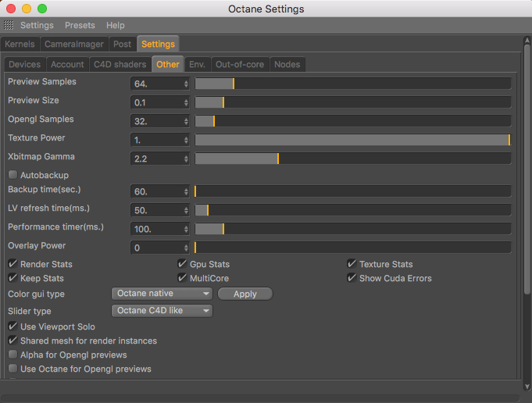Screen dimensions: 532x403
Task: Open the Help menu
Action: (x=115, y=26)
